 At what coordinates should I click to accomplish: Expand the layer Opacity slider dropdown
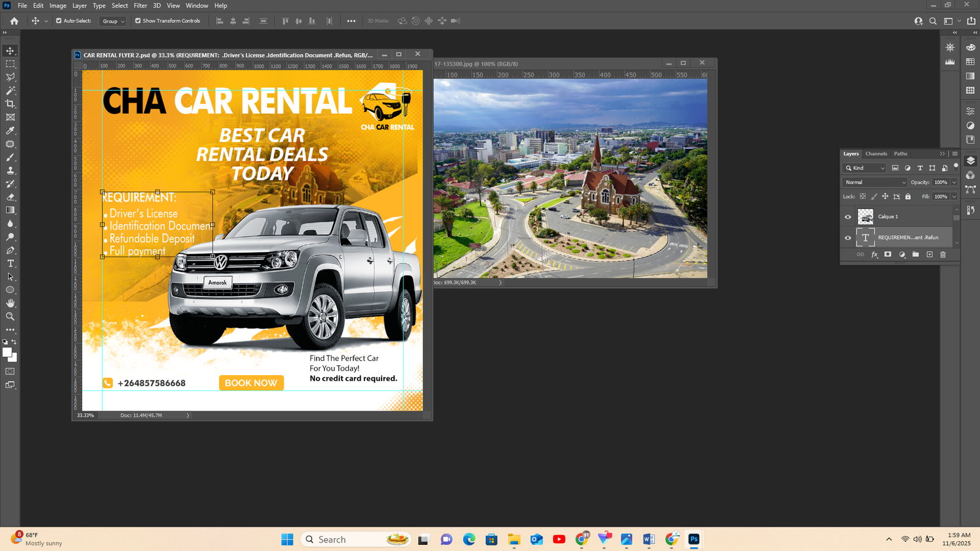pyautogui.click(x=954, y=182)
